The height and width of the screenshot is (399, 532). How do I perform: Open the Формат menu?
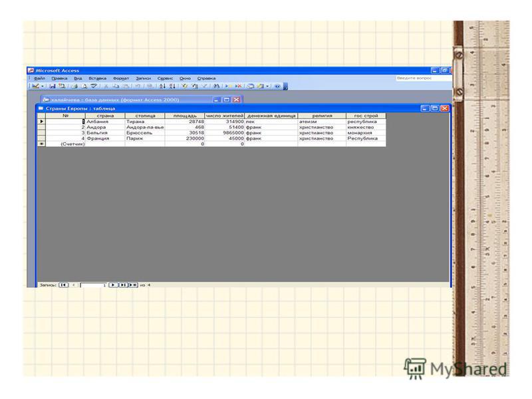click(121, 78)
